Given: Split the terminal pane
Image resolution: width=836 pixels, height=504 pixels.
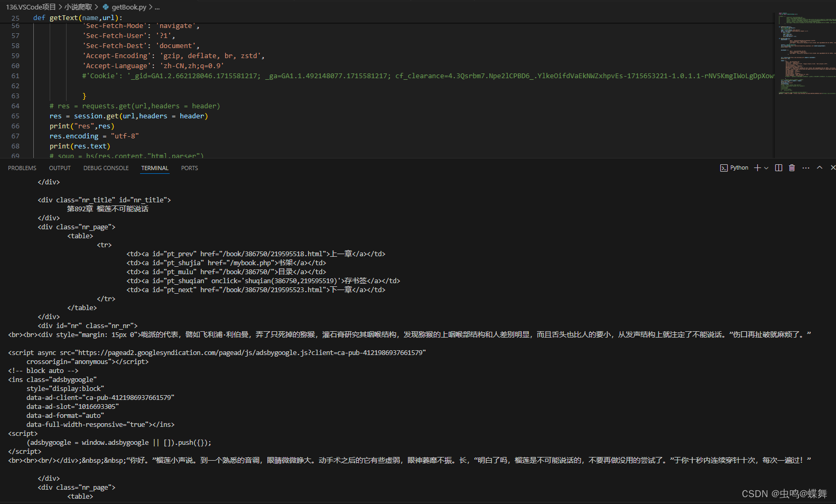Looking at the screenshot, I should pos(778,168).
